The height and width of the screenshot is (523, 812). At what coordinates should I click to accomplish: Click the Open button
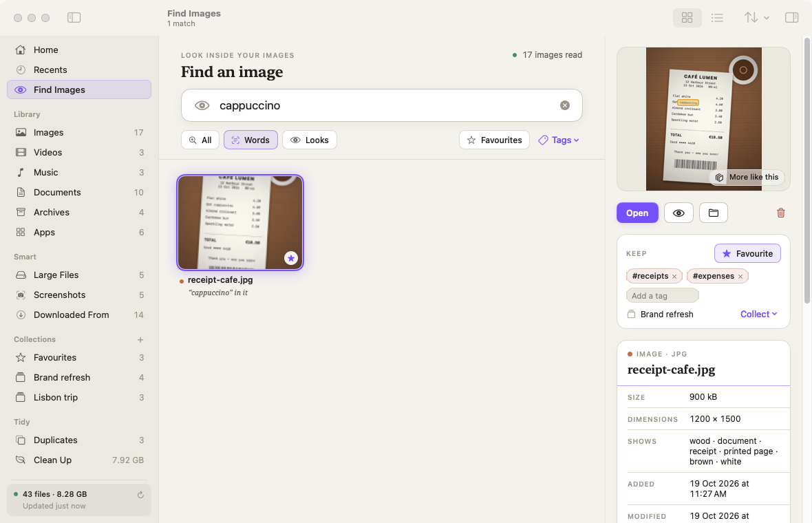click(637, 213)
